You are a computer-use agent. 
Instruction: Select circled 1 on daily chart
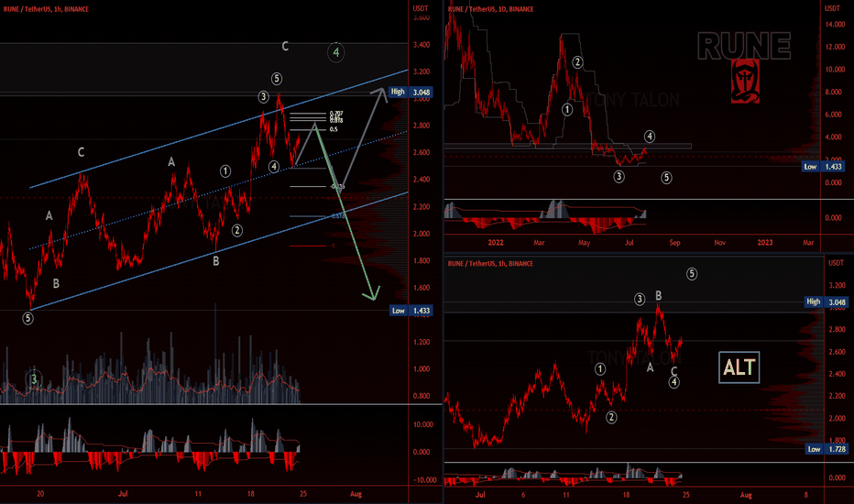pos(567,110)
